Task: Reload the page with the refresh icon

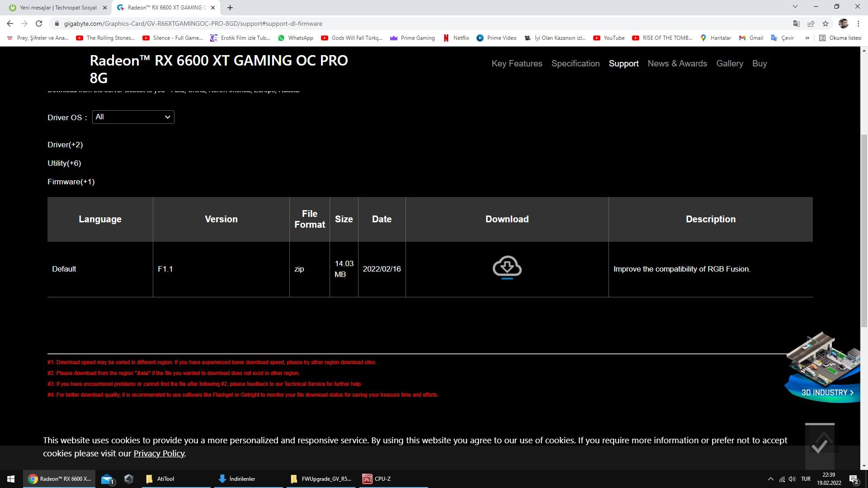Action: pyautogui.click(x=39, y=23)
